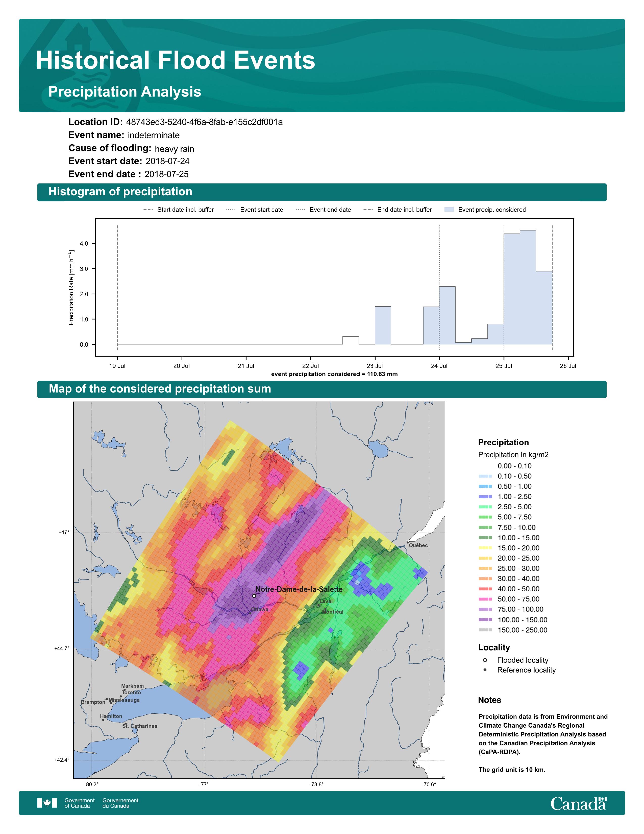Screen dimensions: 644x834
Task: Click the 'Map of the considered precipitation sum' header
Action: [160, 389]
